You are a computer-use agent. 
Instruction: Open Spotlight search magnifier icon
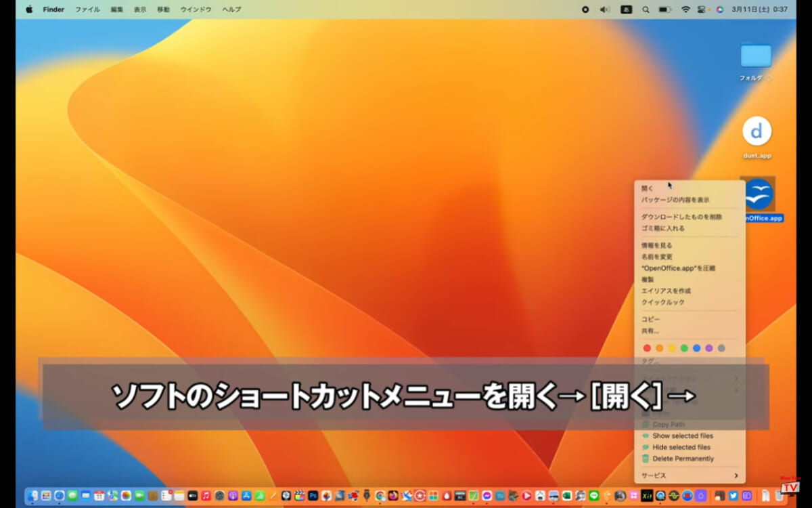pyautogui.click(x=646, y=9)
